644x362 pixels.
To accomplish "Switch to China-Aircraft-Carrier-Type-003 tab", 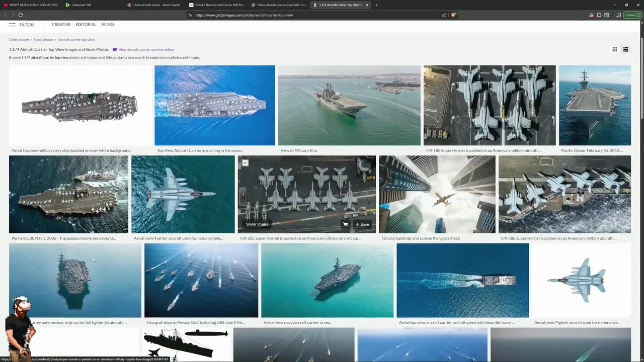I will coord(280,5).
